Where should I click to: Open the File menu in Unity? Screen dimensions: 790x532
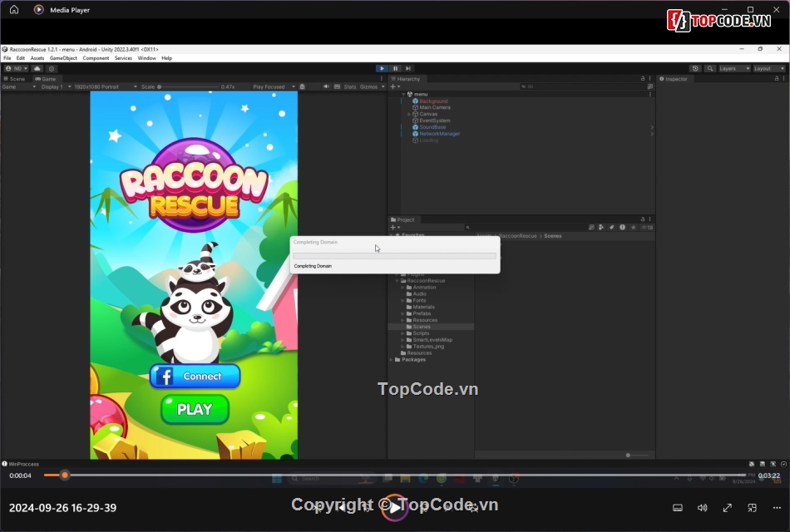[7, 58]
